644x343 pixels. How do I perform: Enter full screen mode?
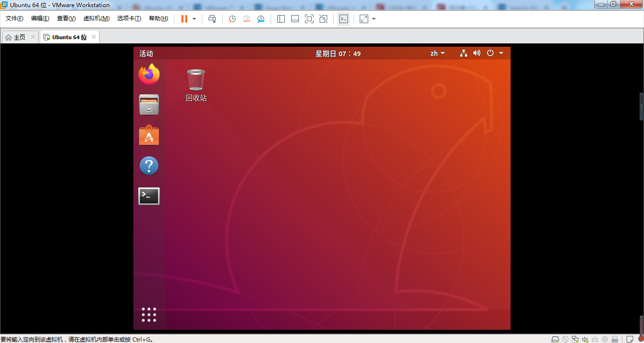tap(309, 19)
